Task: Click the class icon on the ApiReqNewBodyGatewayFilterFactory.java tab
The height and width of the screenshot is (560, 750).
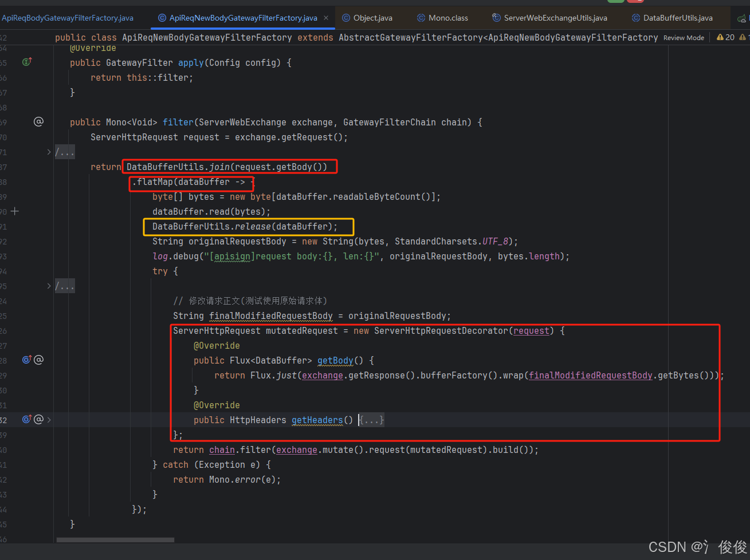Action: point(162,18)
